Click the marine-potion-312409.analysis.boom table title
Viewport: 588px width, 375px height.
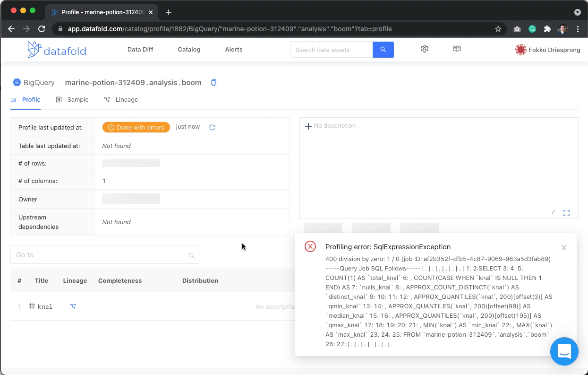[133, 82]
